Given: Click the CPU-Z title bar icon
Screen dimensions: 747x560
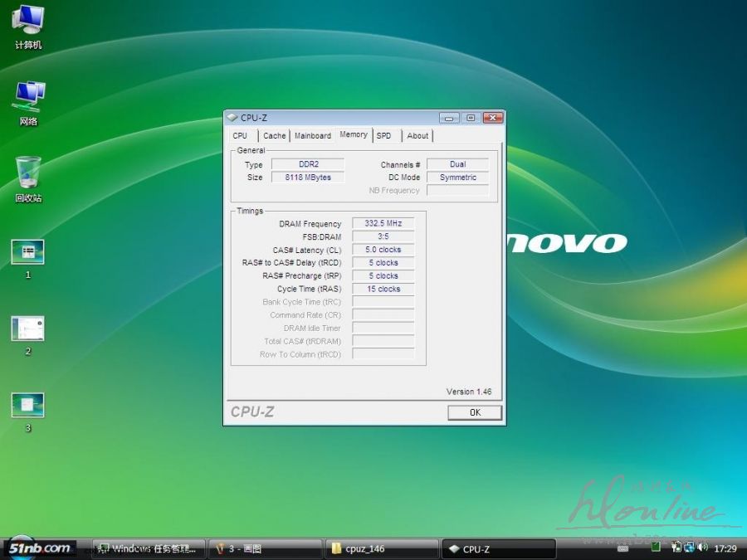Looking at the screenshot, I should (x=232, y=118).
